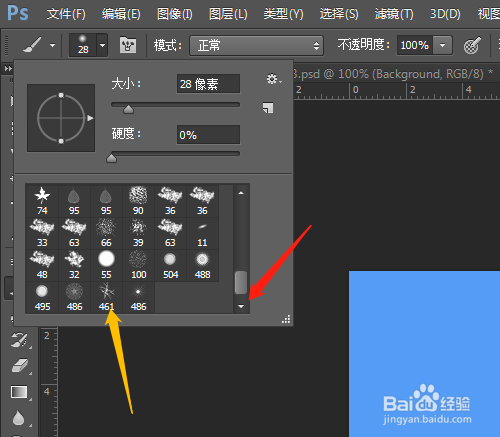Select the Gradient tool
Viewport: 500px width, 437px height.
pos(19,392)
